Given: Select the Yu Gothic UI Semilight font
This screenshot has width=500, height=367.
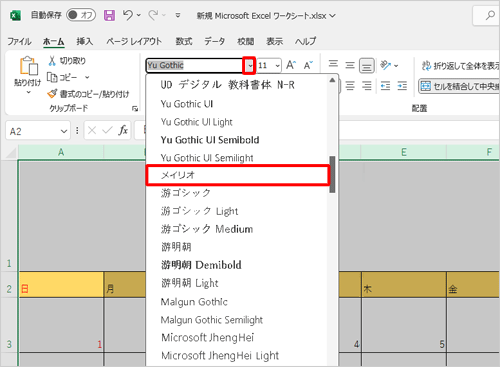Looking at the screenshot, I should [x=237, y=158].
